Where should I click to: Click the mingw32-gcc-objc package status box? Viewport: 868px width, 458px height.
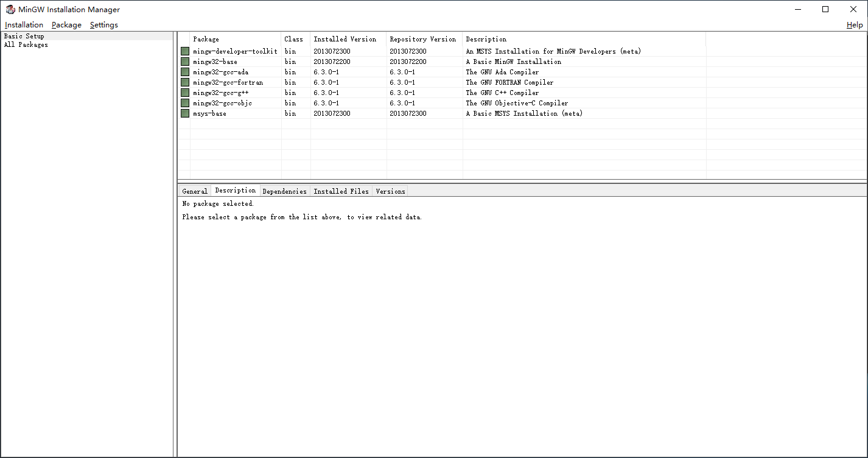pos(185,103)
